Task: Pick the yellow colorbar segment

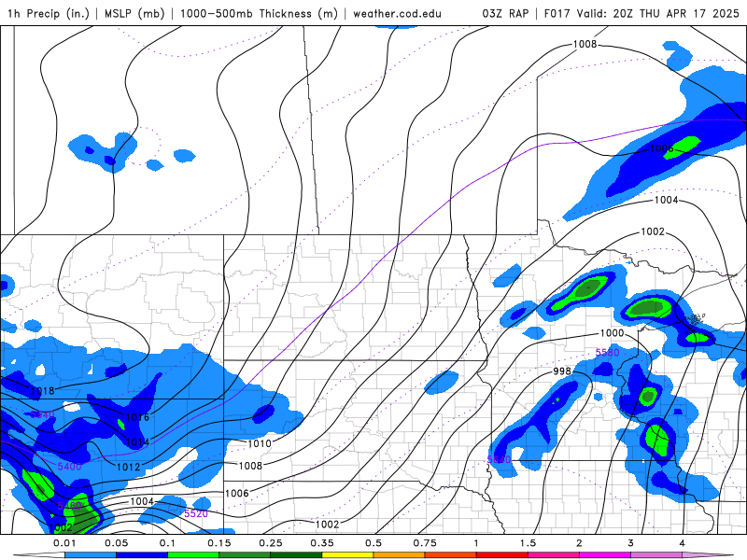Action: pyautogui.click(x=347, y=555)
